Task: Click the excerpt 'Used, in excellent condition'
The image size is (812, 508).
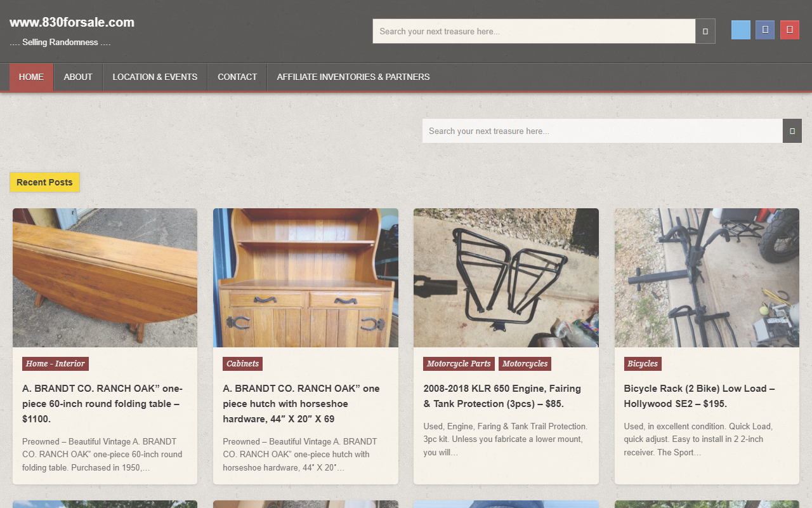Action: [698, 439]
